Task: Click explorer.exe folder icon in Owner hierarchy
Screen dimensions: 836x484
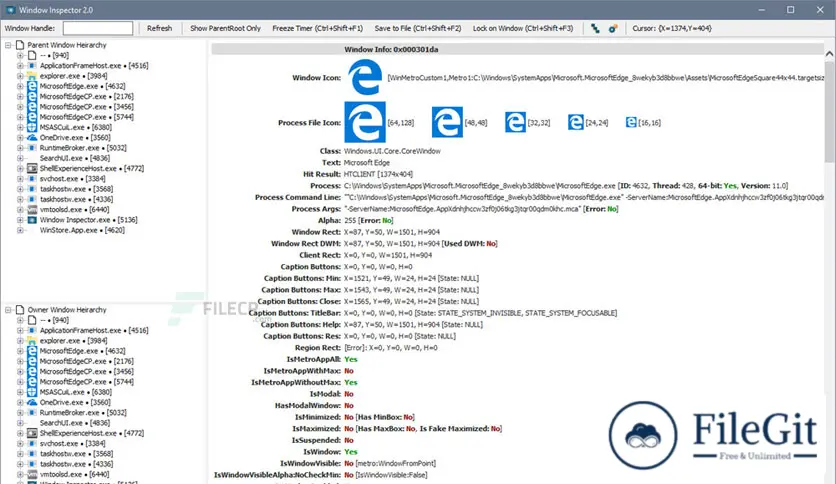Action: point(32,341)
